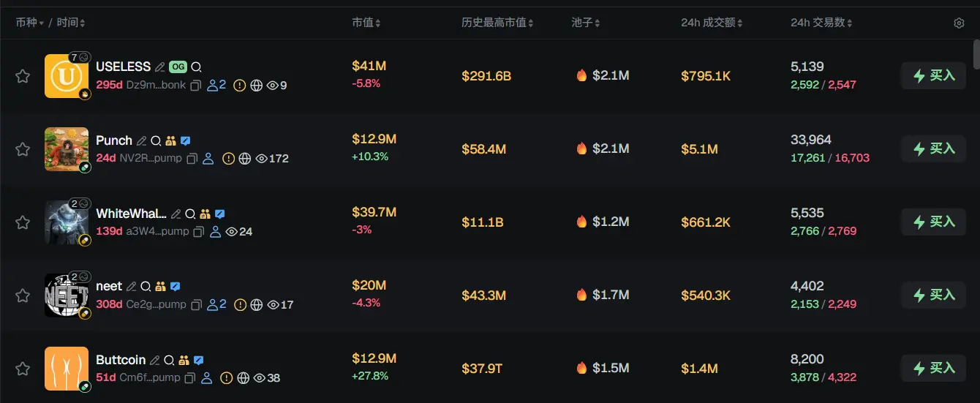
Task: Open the globe website icon for neet
Action: (x=256, y=304)
